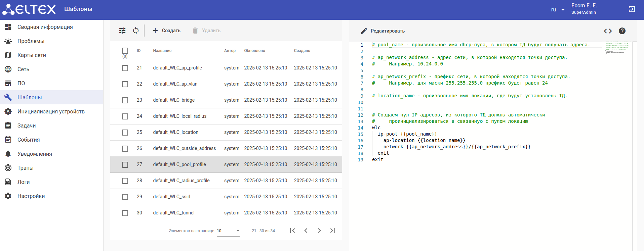Open the Eccm E. E. user profile link
Viewport: 644px width, 251px height.
(584, 6)
